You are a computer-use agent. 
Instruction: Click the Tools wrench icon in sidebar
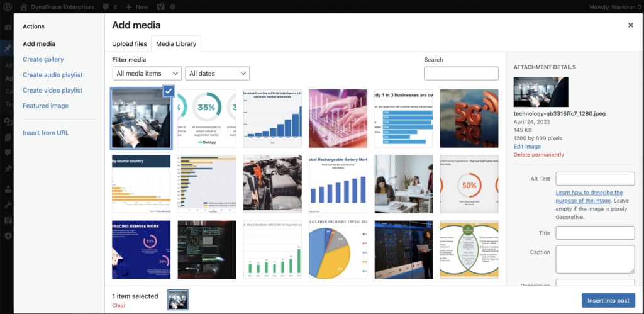click(x=8, y=206)
